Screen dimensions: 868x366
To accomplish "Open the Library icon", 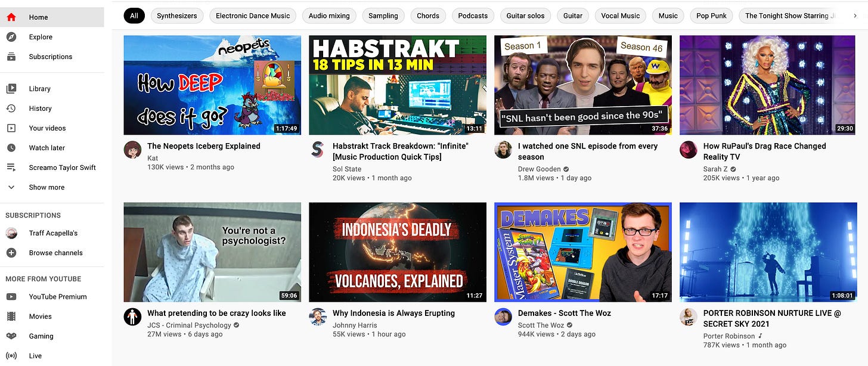I will pyautogui.click(x=11, y=89).
